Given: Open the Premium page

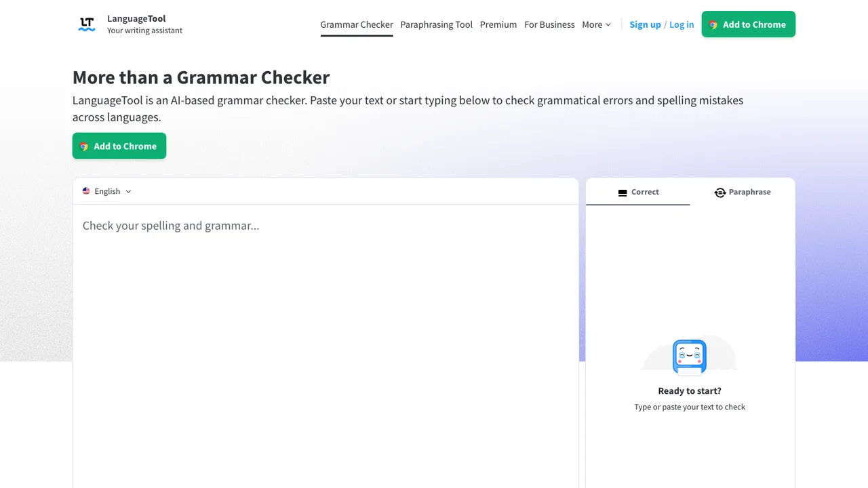Looking at the screenshot, I should click(x=498, y=24).
